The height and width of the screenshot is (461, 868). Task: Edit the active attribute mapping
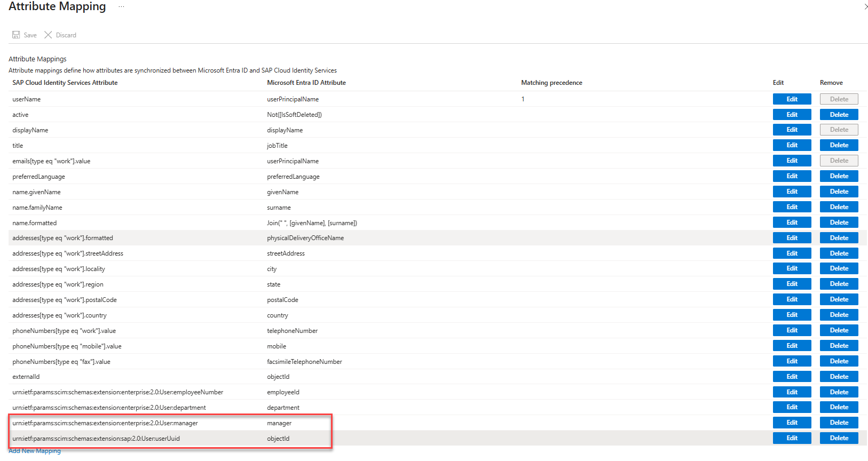tap(792, 115)
